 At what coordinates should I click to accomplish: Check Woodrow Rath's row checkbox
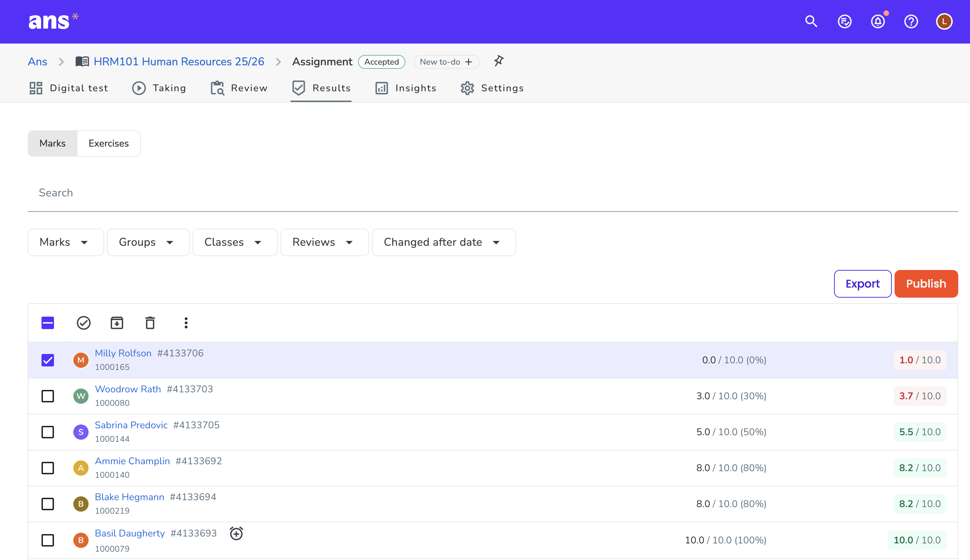pos(48,396)
